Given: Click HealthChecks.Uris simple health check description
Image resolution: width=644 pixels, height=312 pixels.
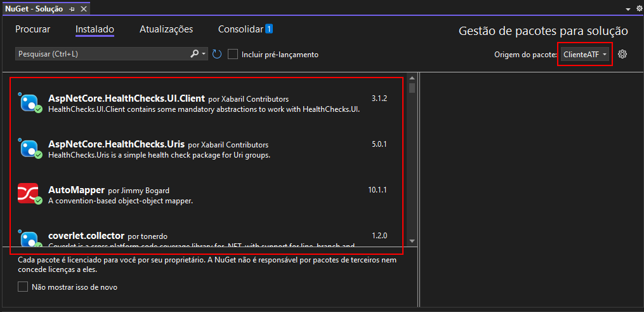Looking at the screenshot, I should pyautogui.click(x=159, y=156).
